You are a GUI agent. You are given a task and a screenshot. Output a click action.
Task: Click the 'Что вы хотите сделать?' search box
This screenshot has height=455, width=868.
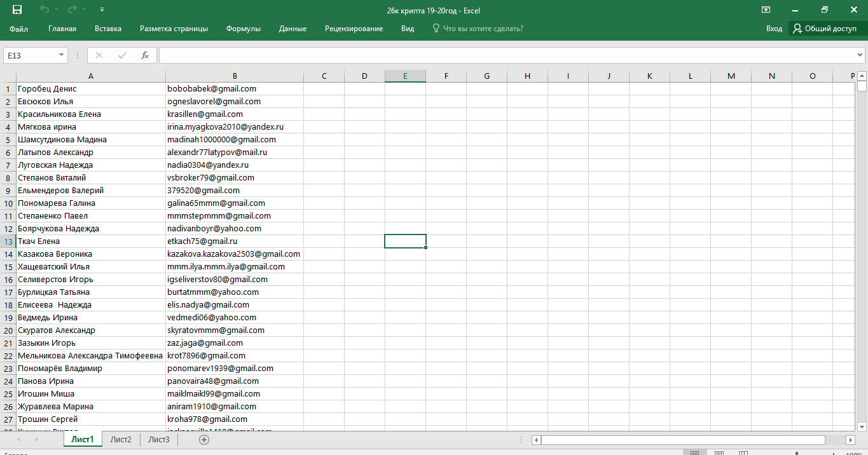[478, 29]
